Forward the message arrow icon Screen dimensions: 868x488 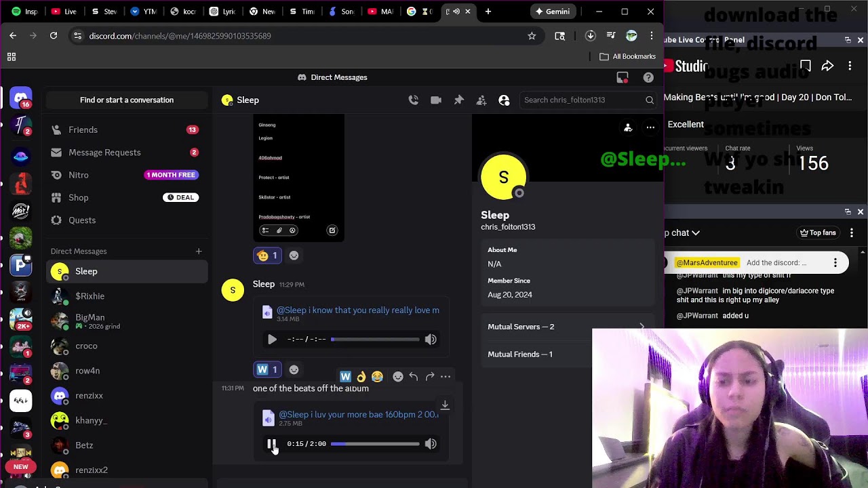(x=430, y=376)
